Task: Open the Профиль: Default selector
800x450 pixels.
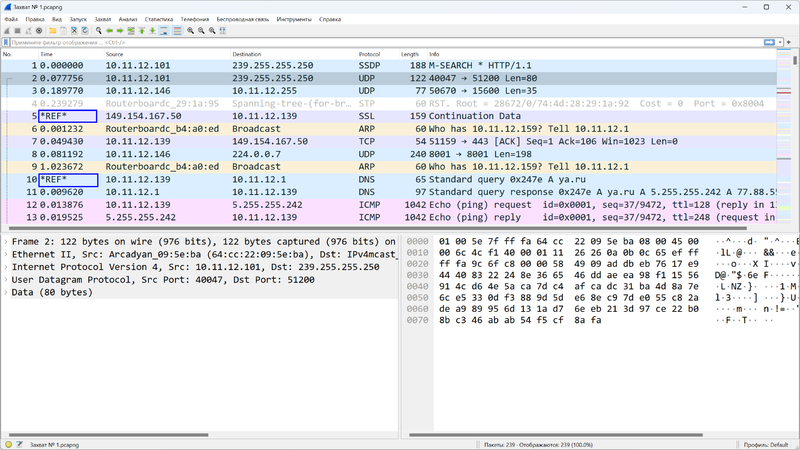Action: (766, 445)
